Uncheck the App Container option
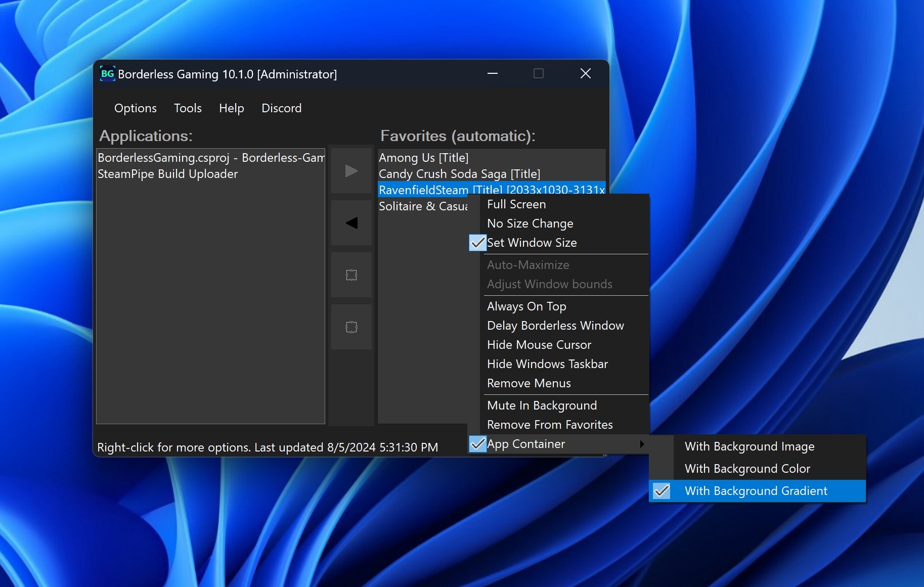The height and width of the screenshot is (587, 924). coord(477,444)
